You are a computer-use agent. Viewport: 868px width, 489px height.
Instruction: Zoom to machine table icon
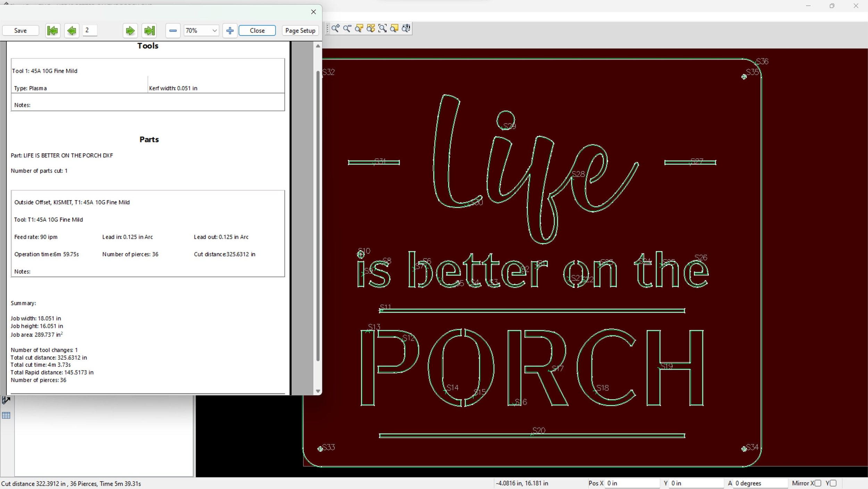pyautogui.click(x=406, y=28)
